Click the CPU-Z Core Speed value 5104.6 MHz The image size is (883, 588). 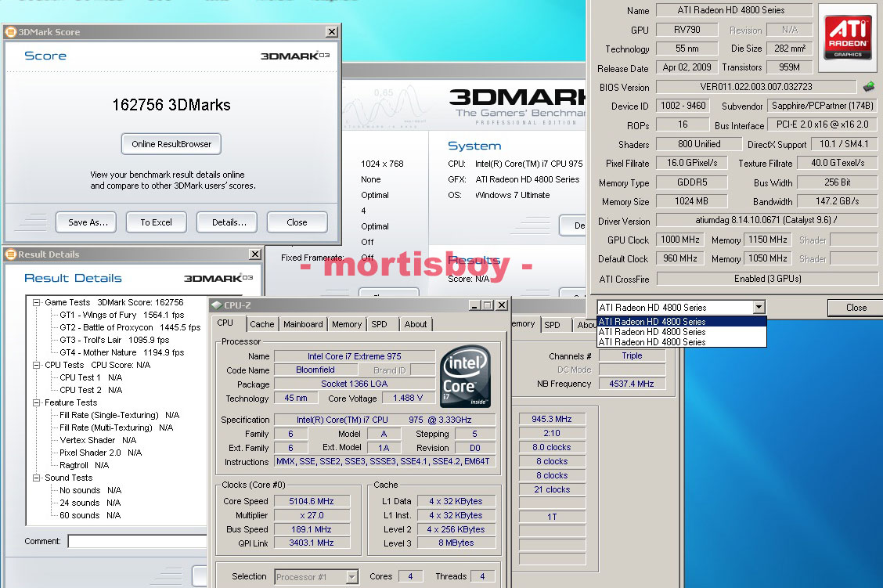click(x=312, y=501)
